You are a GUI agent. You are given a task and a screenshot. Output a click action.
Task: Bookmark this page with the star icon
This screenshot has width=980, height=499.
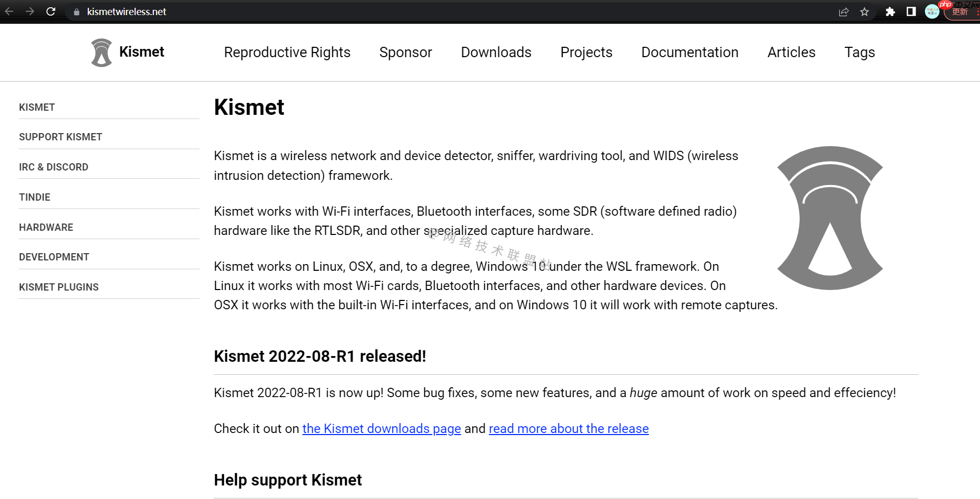(x=865, y=12)
